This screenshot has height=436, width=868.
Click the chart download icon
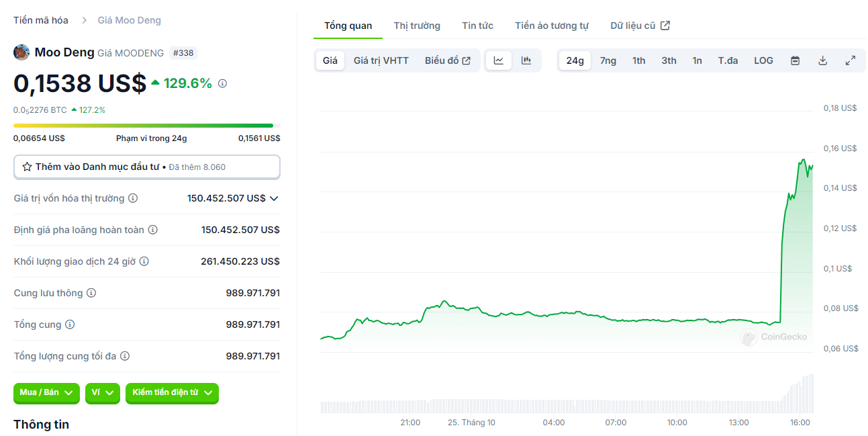822,60
